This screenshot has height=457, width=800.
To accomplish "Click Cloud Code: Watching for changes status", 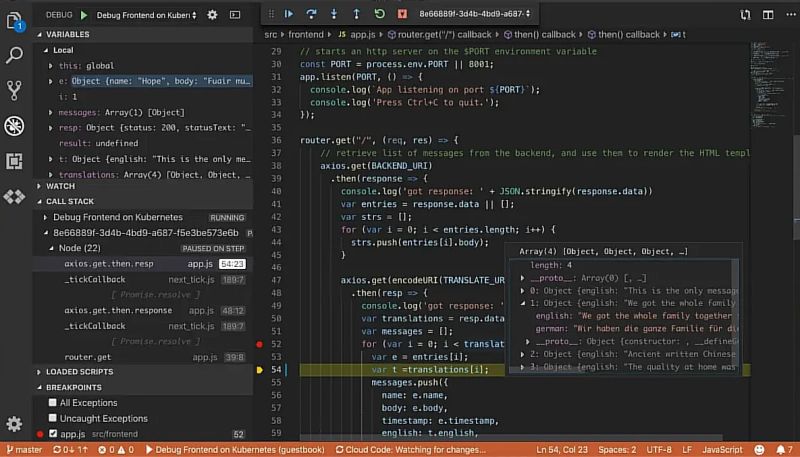I will [411, 449].
